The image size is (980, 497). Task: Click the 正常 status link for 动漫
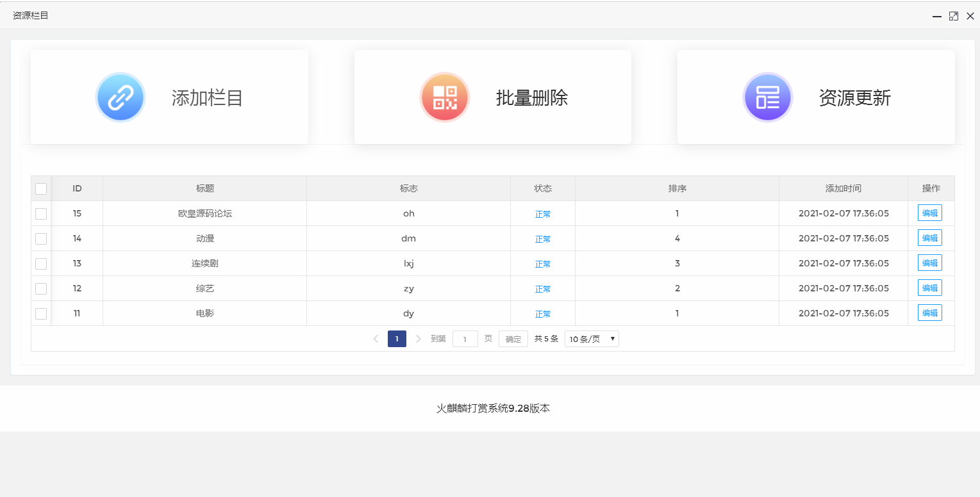[542, 238]
